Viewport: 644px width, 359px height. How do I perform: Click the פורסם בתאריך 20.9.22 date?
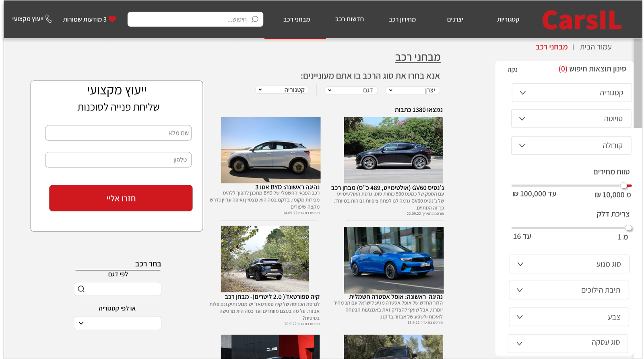tap(302, 324)
